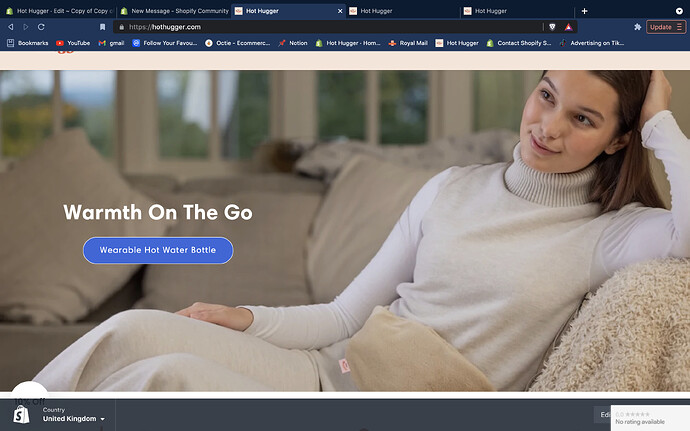Click the address bar URL hothugger.com
Viewport: 690px width, 431px height.
point(165,27)
